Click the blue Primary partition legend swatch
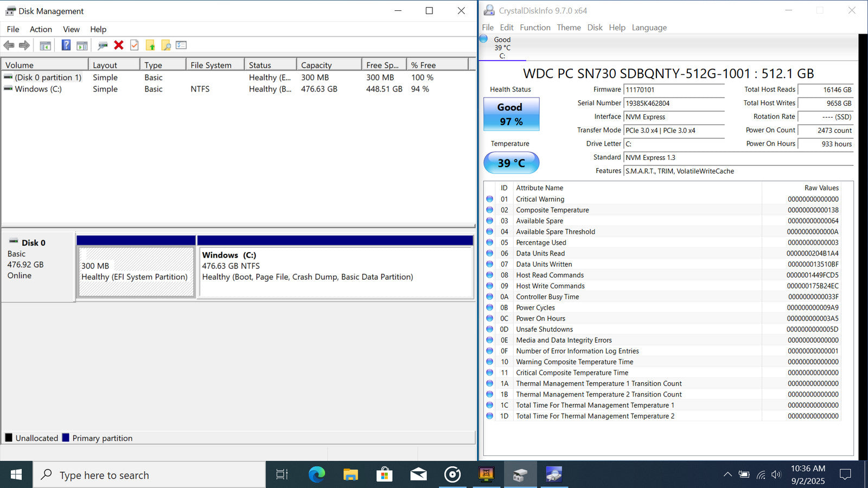The height and width of the screenshot is (488, 868). [x=66, y=438]
